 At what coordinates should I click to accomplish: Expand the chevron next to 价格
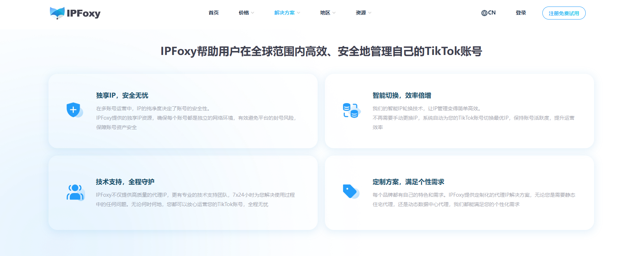tap(253, 13)
